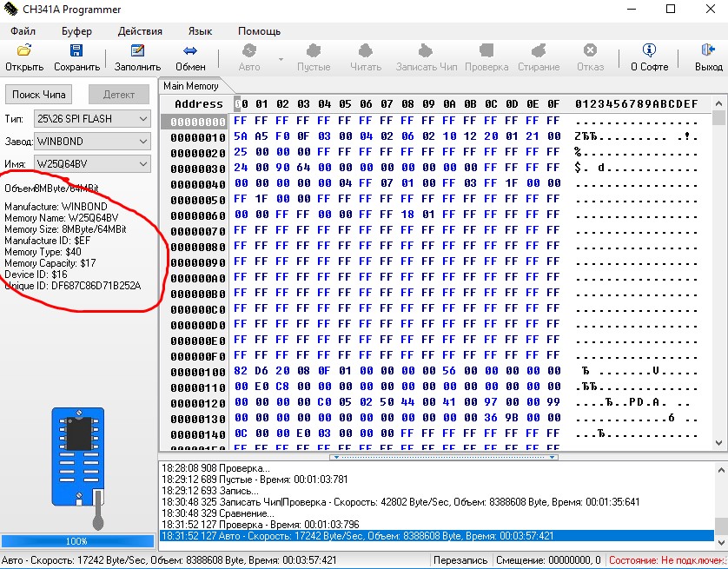The width and height of the screenshot is (728, 569).
Task: Click the 0123456789ABCDEF ASCII column header
Action: [x=636, y=104]
